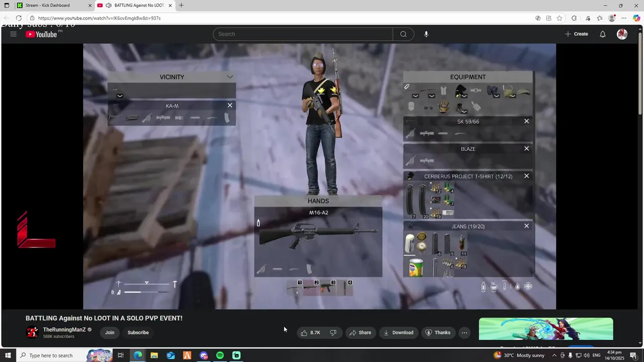Collapse the VICINITY panel chevron
The height and width of the screenshot is (362, 644).
230,77
